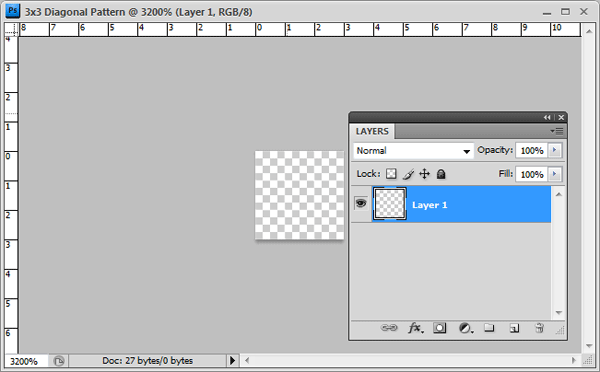The image size is (600, 372).
Task: Select the LAYERS tab
Action: coord(372,131)
